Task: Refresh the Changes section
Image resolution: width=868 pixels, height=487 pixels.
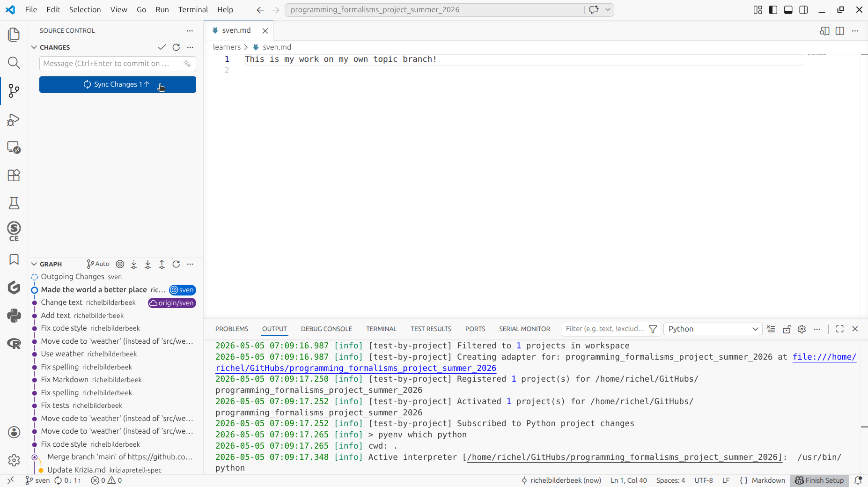Action: coord(176,47)
